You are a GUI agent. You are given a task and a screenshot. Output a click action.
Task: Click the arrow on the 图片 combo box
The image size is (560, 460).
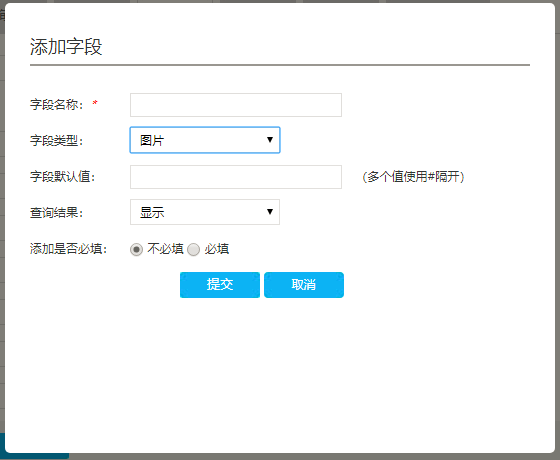270,140
